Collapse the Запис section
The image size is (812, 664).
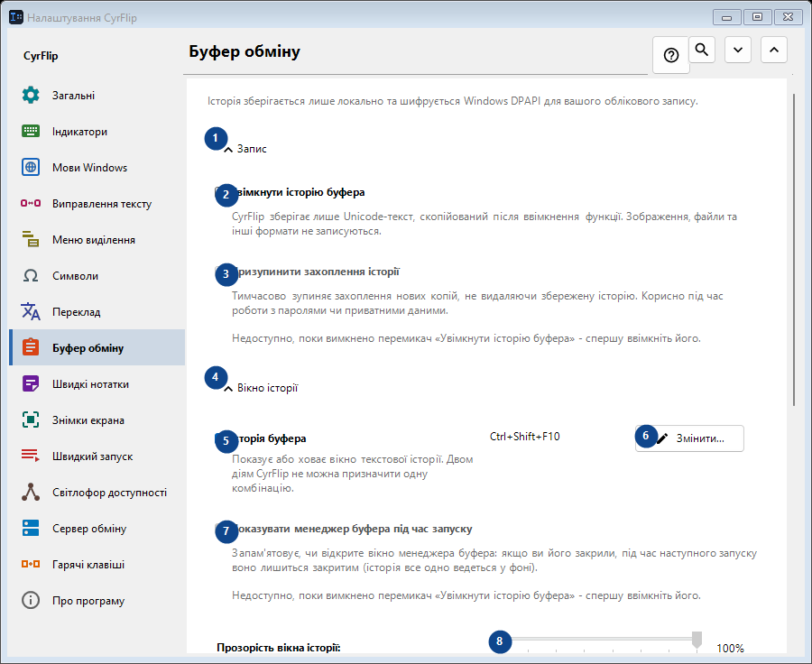tap(245, 149)
